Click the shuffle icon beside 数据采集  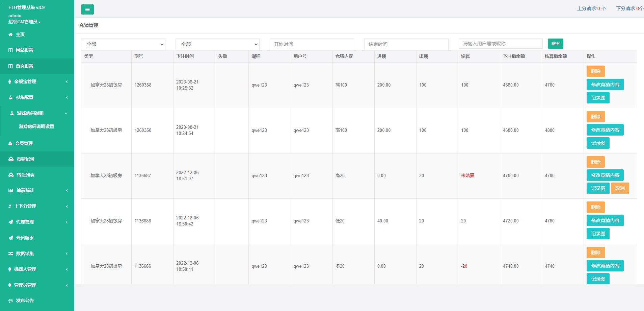pos(10,254)
